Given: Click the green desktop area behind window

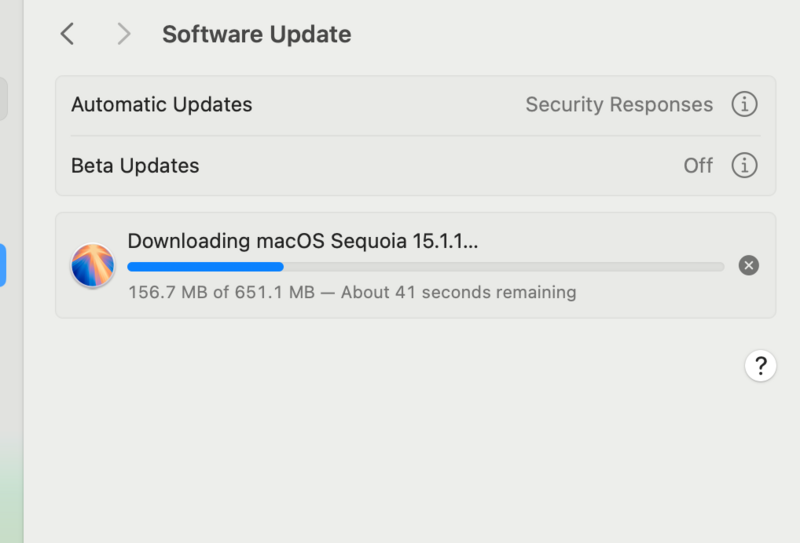Looking at the screenshot, I should (x=11, y=490).
